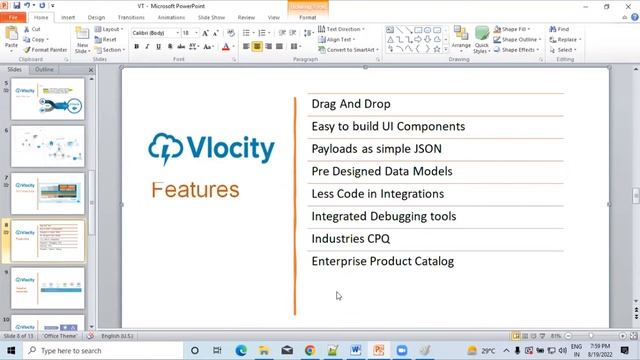Click the Replace button

565,40
